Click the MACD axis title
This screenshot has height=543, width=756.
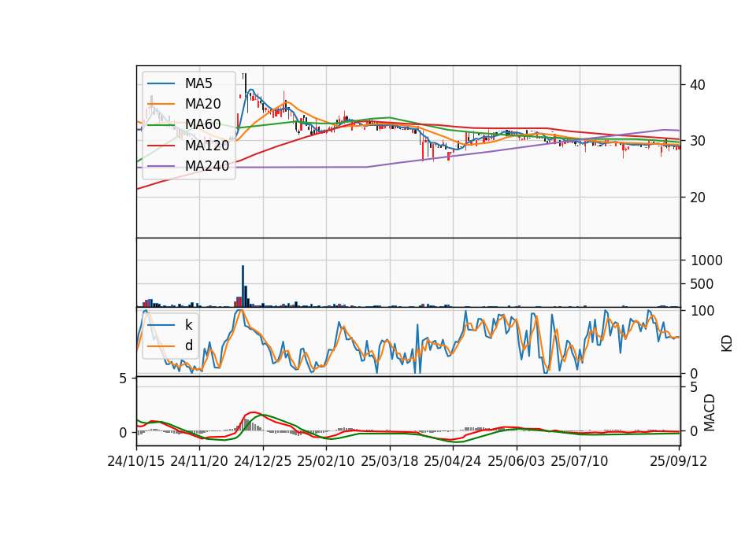click(x=709, y=413)
